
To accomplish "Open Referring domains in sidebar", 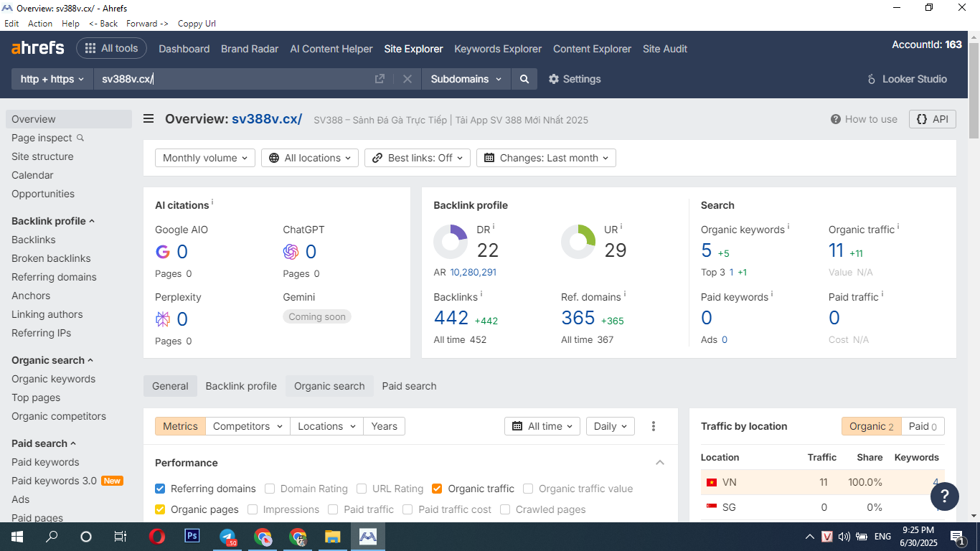I will tap(54, 277).
